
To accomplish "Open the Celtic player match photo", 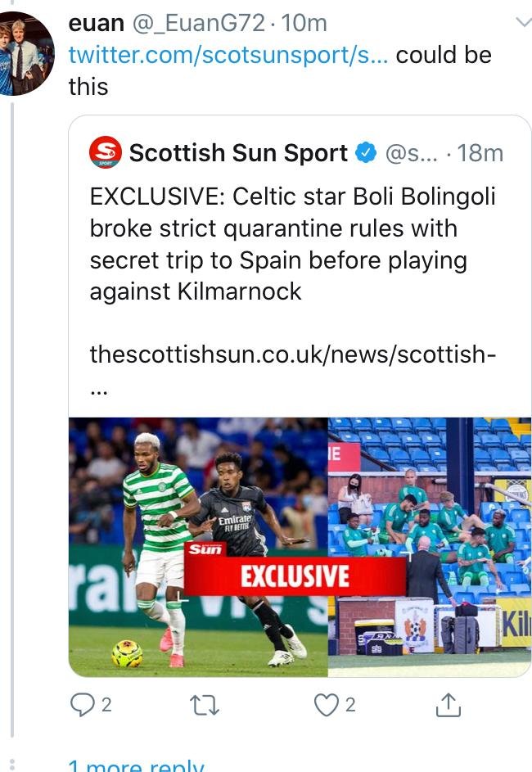I will coord(198,547).
